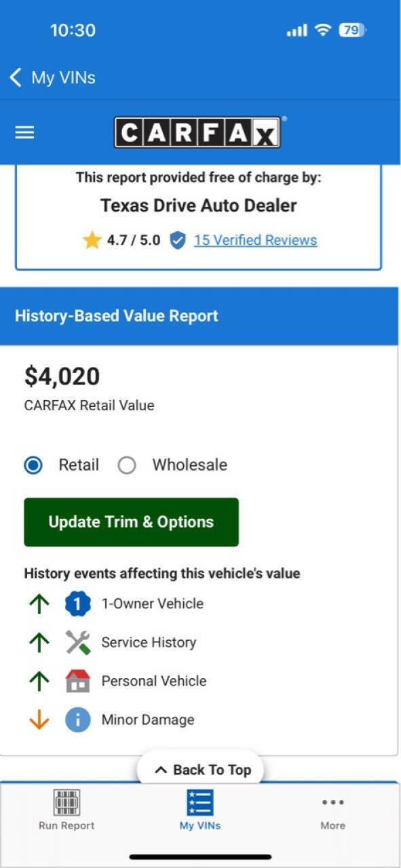
Task: Tap the orange down arrow beside Minor Damage
Action: (40, 719)
